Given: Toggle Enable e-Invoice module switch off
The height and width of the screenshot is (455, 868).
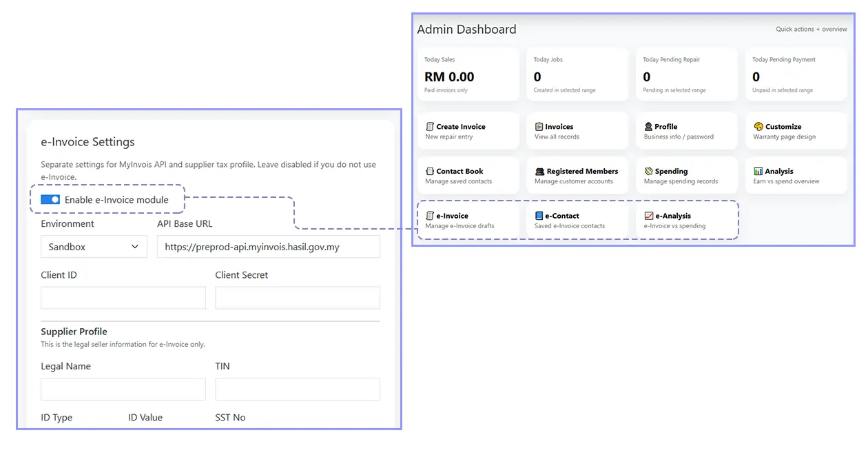Looking at the screenshot, I should 49,199.
